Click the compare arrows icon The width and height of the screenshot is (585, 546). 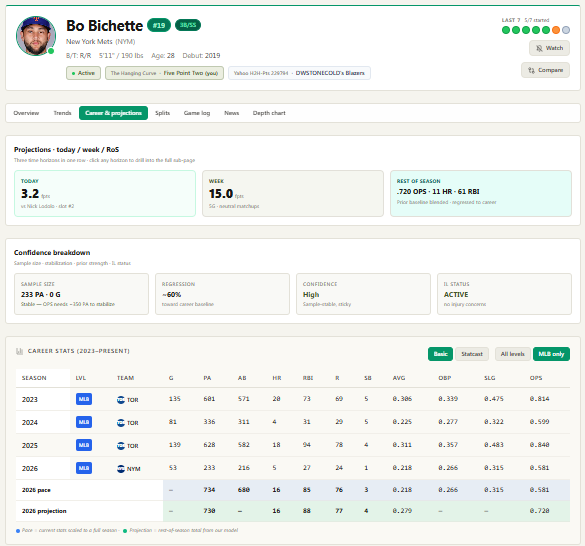531,70
